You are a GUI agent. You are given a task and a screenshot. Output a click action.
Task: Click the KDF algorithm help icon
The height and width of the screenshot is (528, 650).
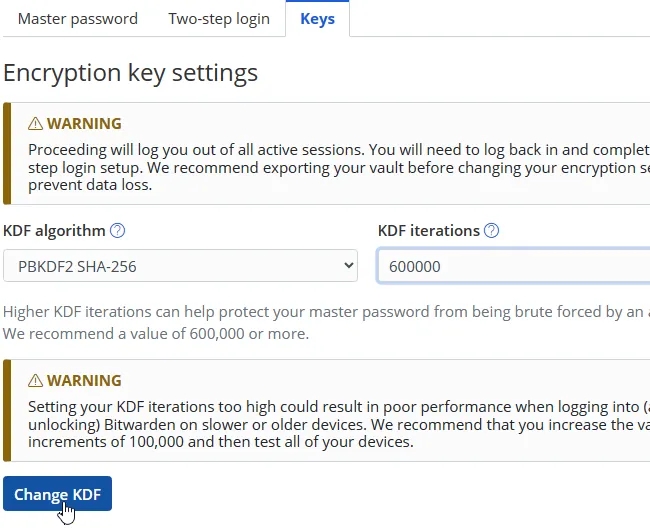click(x=117, y=230)
